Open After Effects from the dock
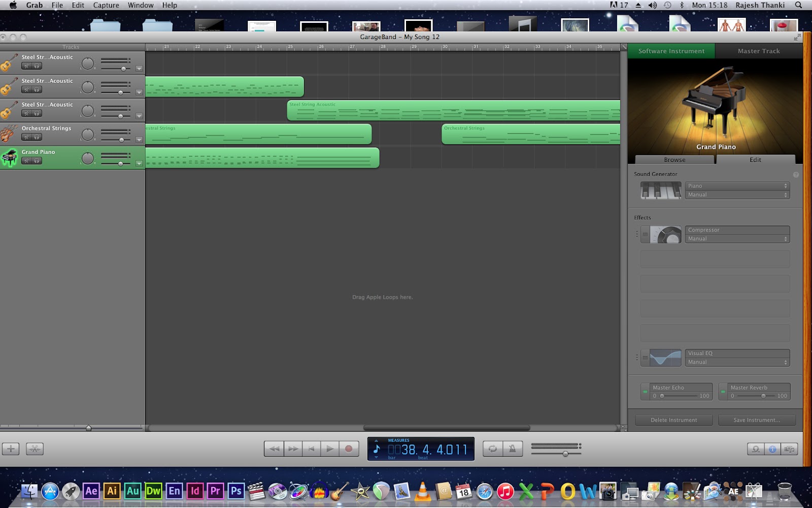Image resolution: width=812 pixels, height=508 pixels. (x=91, y=491)
